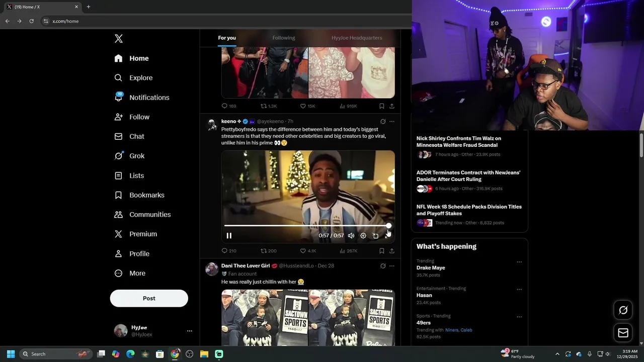The width and height of the screenshot is (644, 362).
Task: Open Nick Shirley Confronts Tim Walz story
Action: point(469,146)
